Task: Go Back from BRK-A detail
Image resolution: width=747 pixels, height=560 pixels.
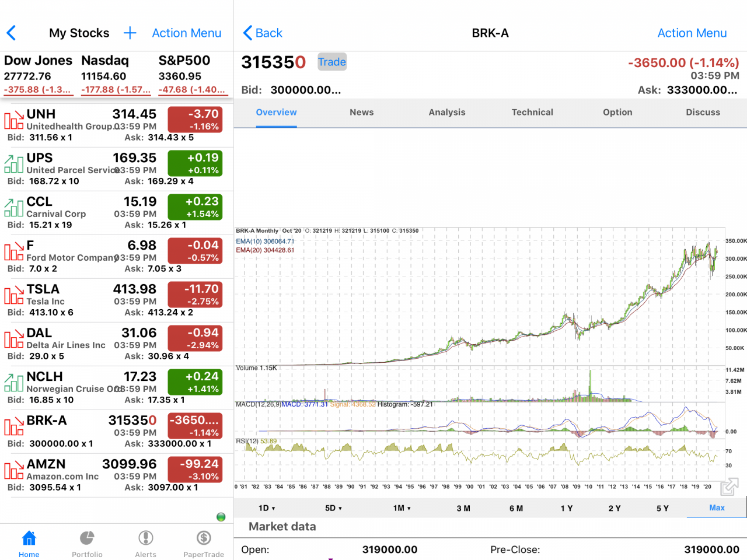Action: pos(263,33)
